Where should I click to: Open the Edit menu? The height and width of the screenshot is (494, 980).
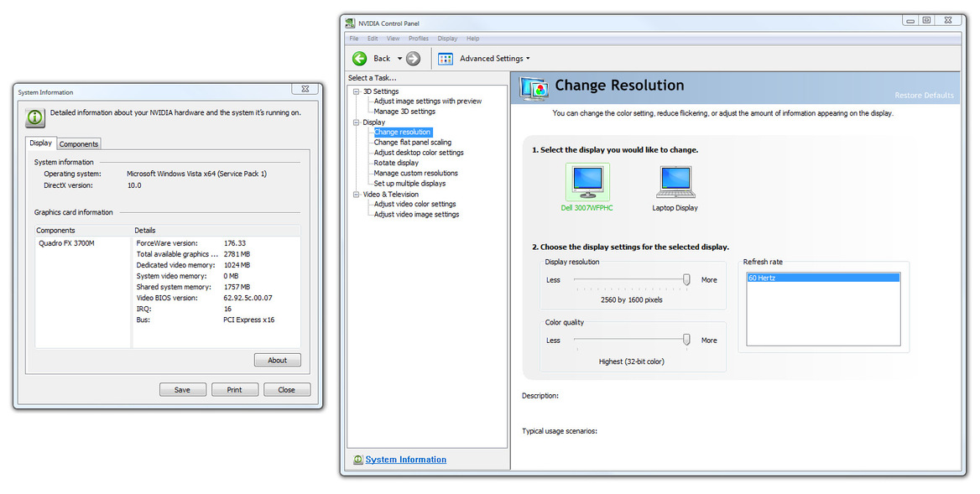pyautogui.click(x=373, y=39)
